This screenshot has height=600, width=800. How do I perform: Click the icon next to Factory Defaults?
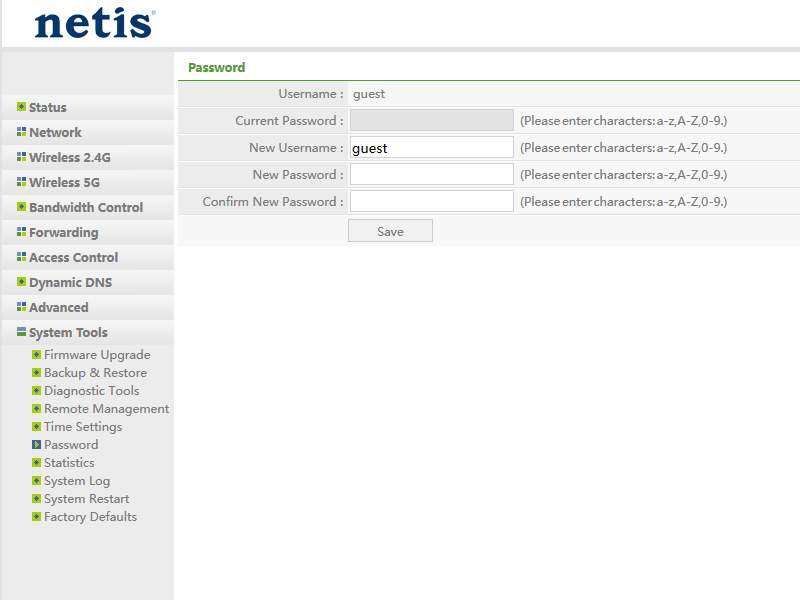[36, 517]
